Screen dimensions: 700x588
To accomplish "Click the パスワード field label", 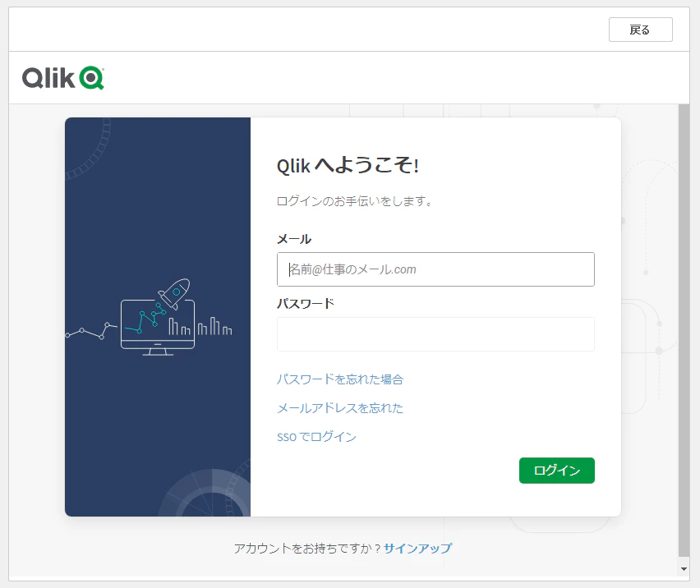I will coord(306,304).
